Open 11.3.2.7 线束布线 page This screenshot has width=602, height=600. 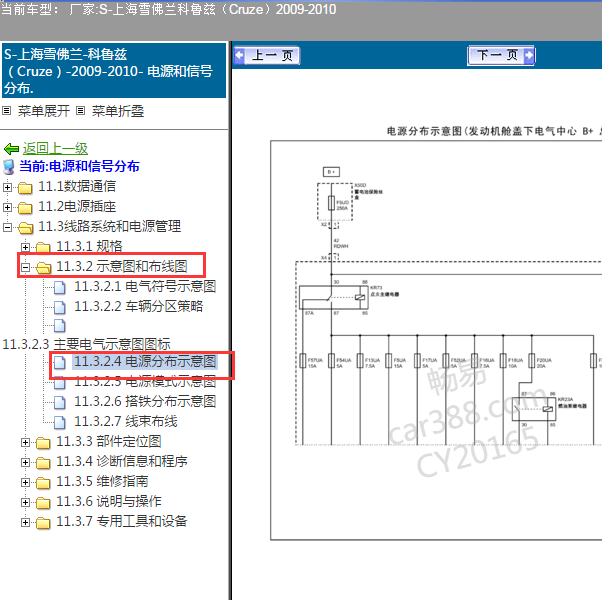pyautogui.click(x=126, y=421)
